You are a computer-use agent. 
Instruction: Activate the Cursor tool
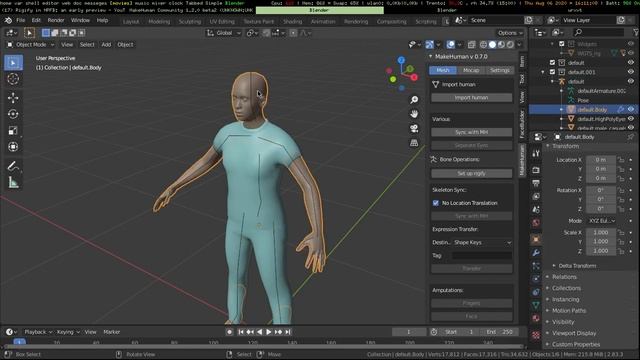tap(13, 79)
